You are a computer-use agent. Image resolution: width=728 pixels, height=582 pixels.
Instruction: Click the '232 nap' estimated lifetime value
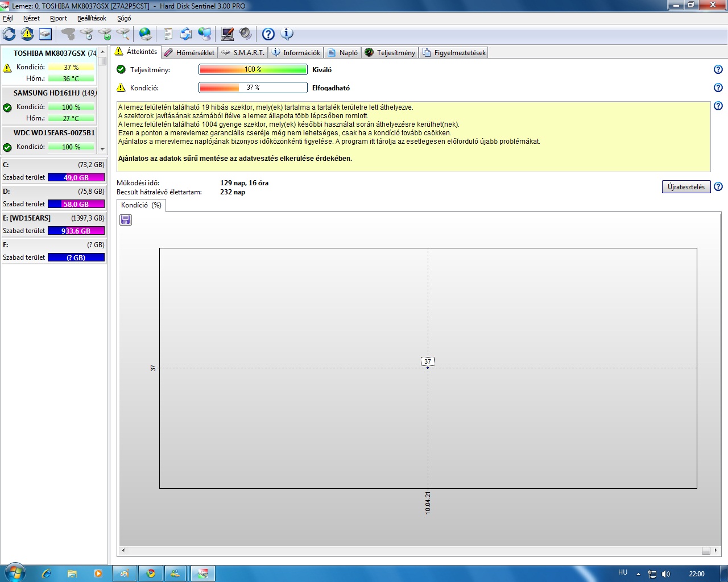click(233, 192)
